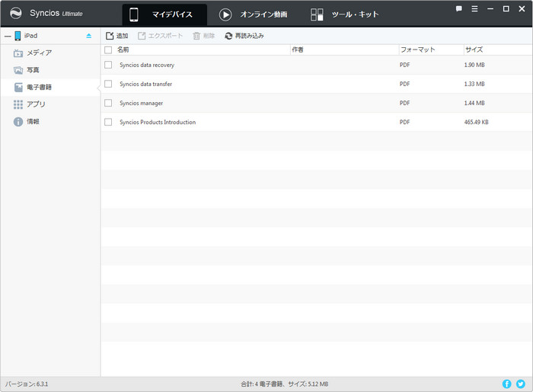The width and height of the screenshot is (533, 392).
Task: Click the Syncios logo icon
Action: [16, 14]
